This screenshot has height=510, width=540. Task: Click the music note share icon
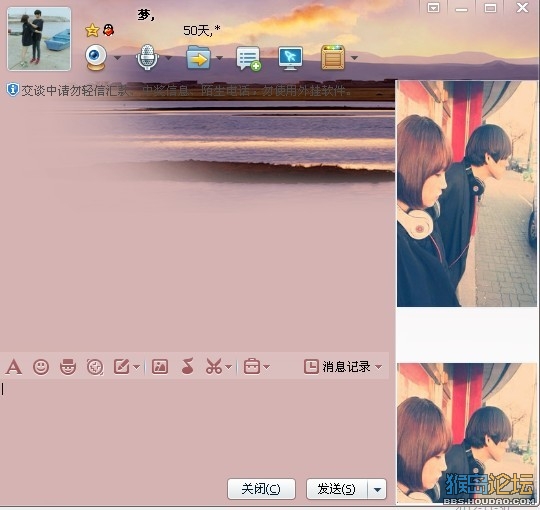[187, 366]
